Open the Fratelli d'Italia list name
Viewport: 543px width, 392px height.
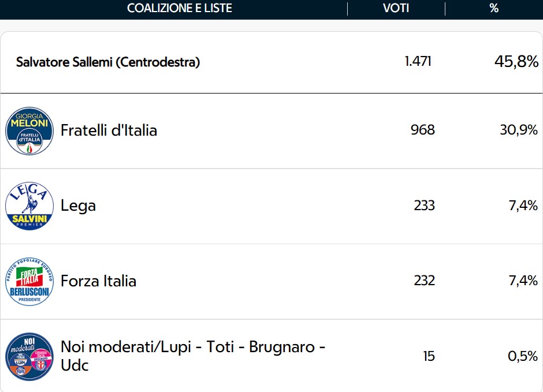pos(109,130)
